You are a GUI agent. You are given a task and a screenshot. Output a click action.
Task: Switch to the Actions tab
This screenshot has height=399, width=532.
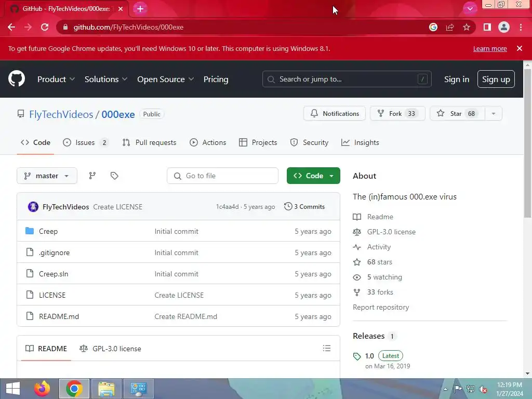208,142
